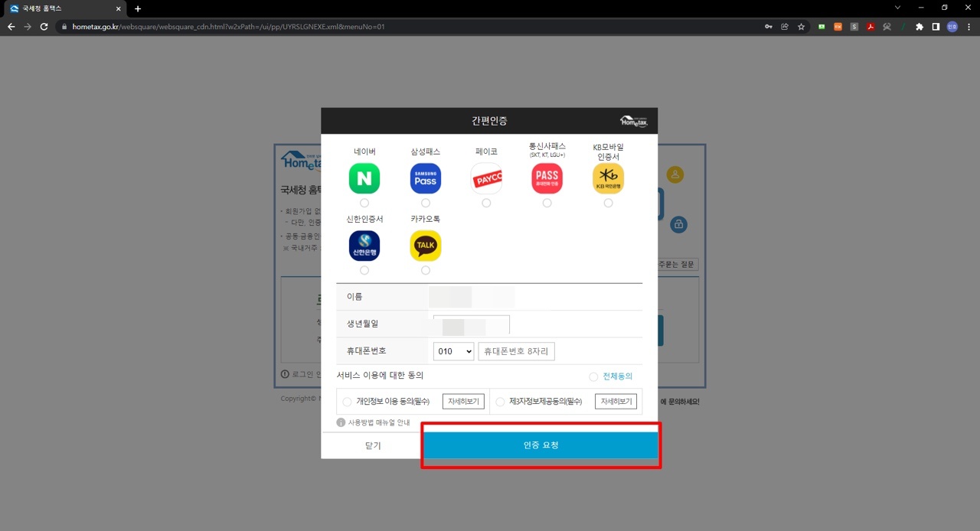The height and width of the screenshot is (531, 980).
Task: Click the 이름 field label
Action: 354,297
